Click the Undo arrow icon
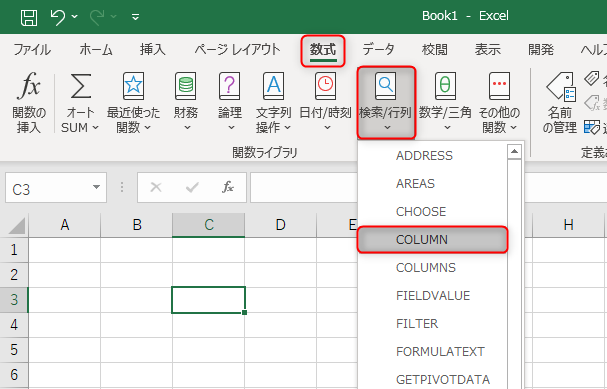Viewport: 607px width, 389px height. [58, 17]
